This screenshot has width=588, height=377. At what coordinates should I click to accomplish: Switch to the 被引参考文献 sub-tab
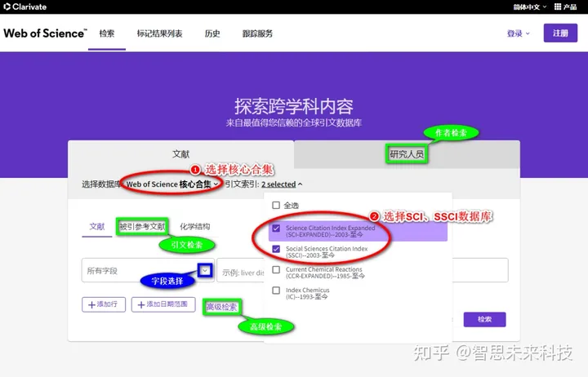[x=142, y=226]
